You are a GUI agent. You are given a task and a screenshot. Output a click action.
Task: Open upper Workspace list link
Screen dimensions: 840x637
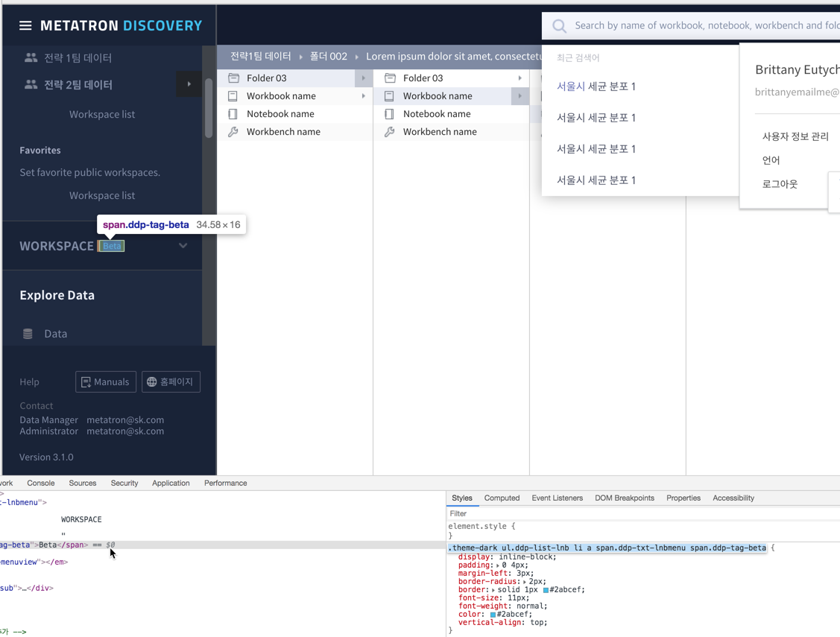102,114
